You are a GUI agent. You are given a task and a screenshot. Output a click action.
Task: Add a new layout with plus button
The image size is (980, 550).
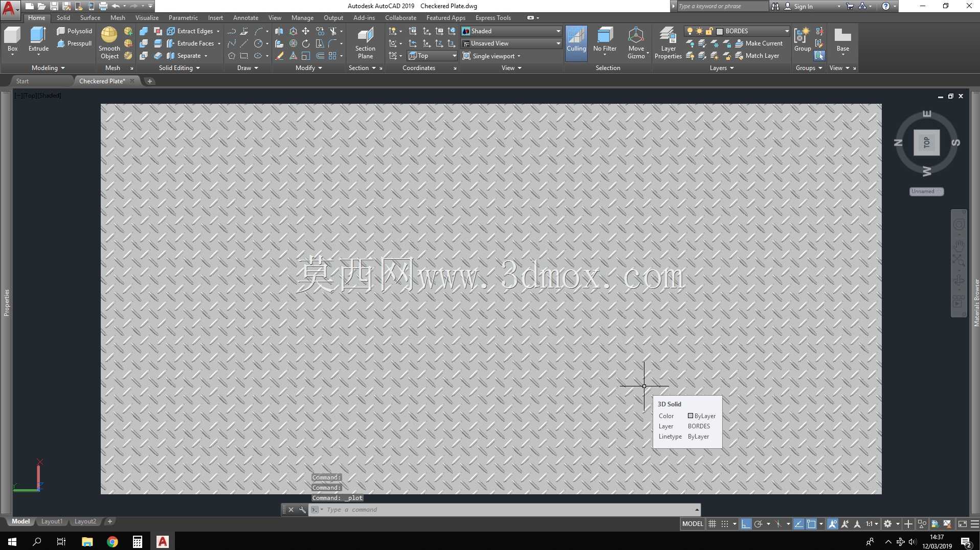pos(109,521)
